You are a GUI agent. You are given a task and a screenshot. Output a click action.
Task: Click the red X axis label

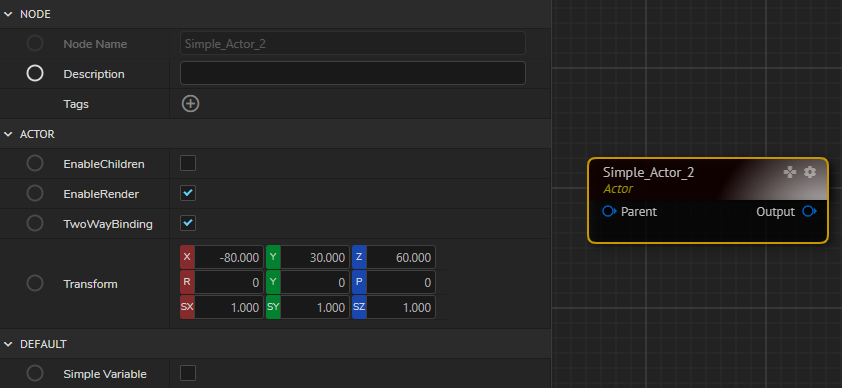click(x=187, y=257)
